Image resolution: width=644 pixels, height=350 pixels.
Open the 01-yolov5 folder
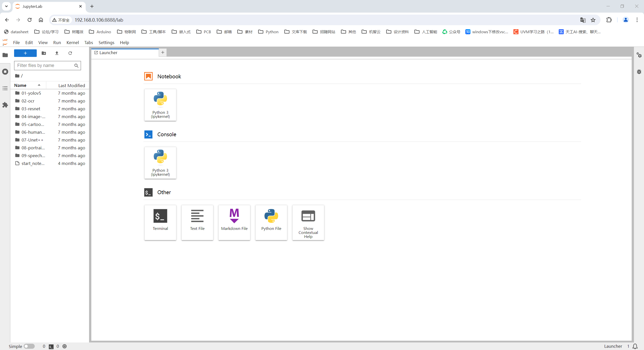31,93
